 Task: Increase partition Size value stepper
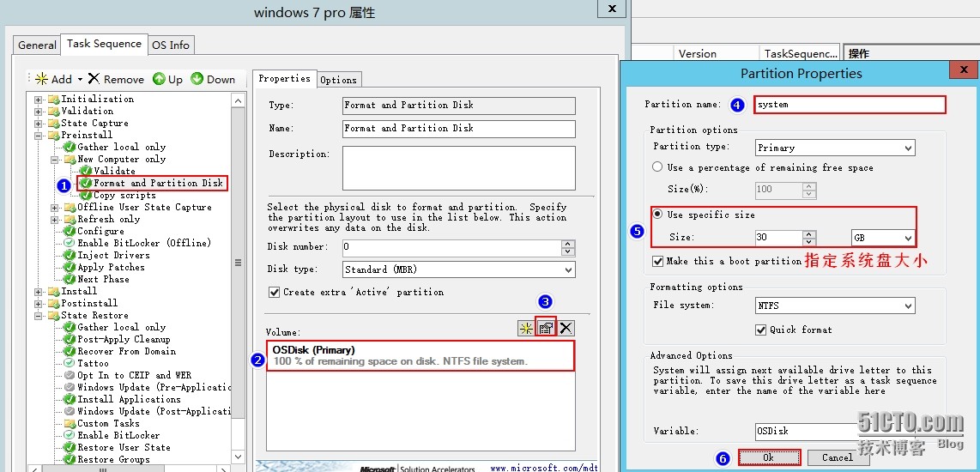coord(808,234)
